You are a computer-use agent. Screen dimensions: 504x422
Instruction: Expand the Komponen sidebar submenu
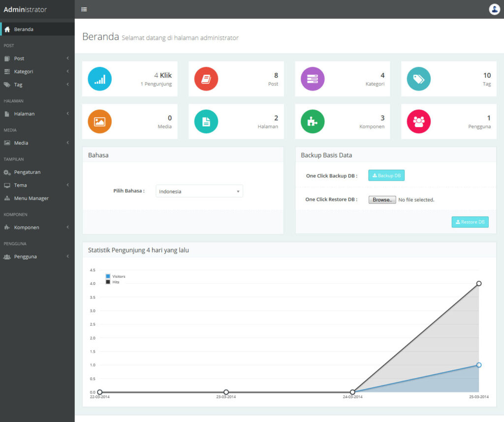[x=37, y=227]
